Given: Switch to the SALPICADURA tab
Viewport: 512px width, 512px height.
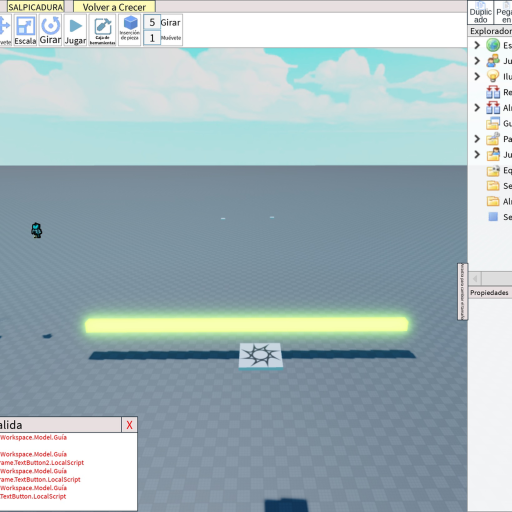Looking at the screenshot, I should 36,7.
